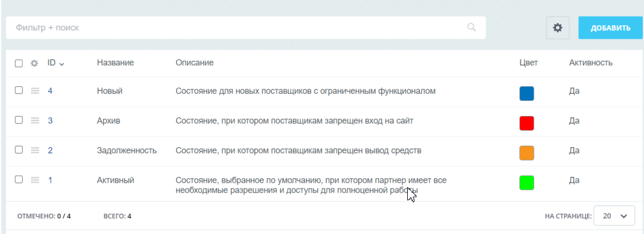Screen dimensions: 644x234
Task: Click the Всего: 4 counter
Action: tap(117, 216)
